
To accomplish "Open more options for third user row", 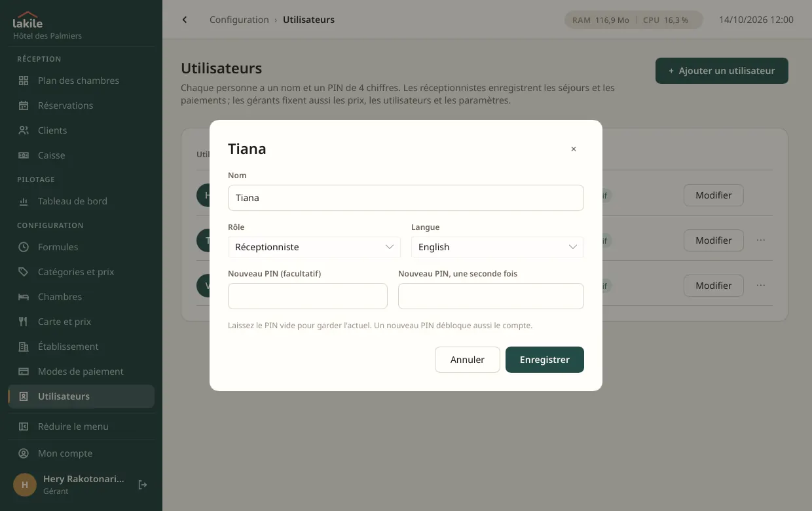I will [x=761, y=286].
